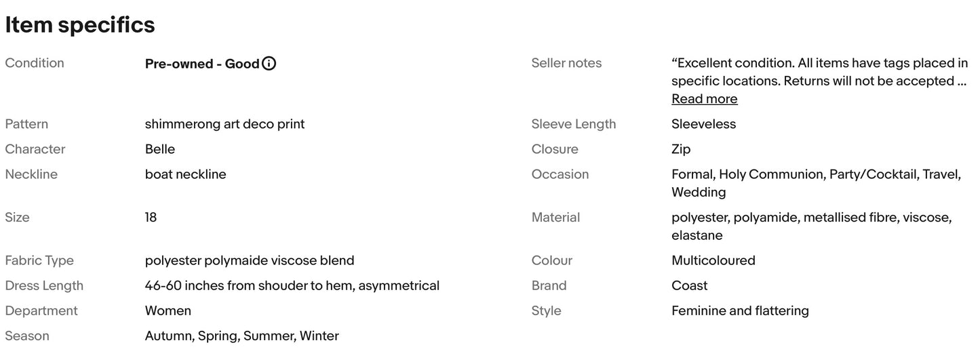
Task: Click the Autumn, Spring, Summer, Winter text
Action: 241,336
